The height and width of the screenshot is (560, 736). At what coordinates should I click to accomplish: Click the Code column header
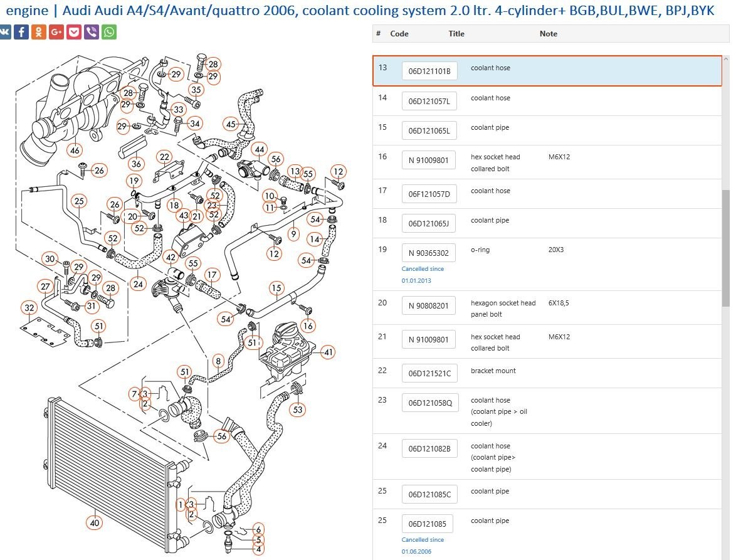click(x=399, y=34)
